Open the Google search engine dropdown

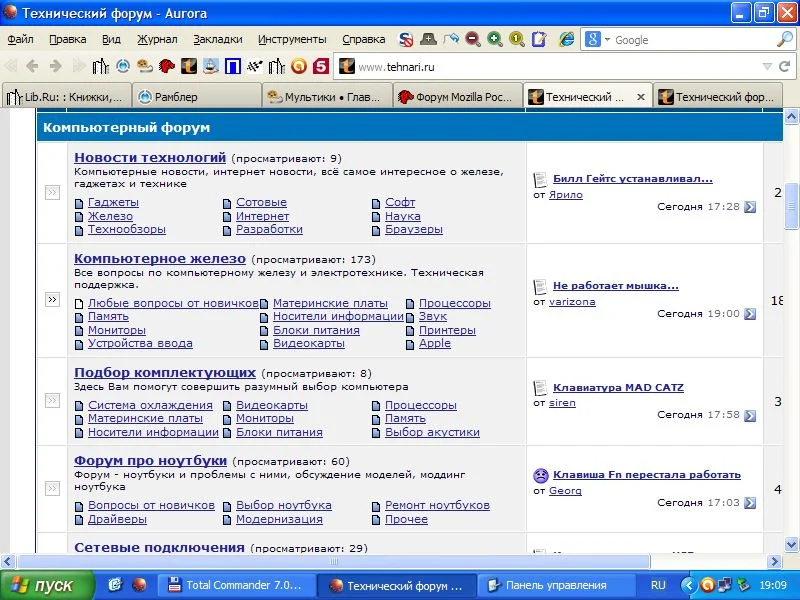click(x=607, y=39)
